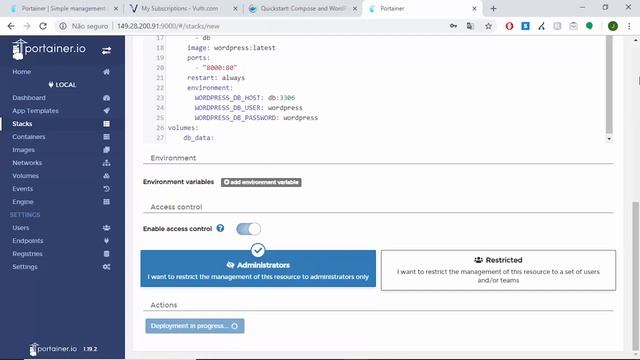Bookmark the page with star icon
The width and height of the screenshot is (640, 360).
tap(488, 26)
